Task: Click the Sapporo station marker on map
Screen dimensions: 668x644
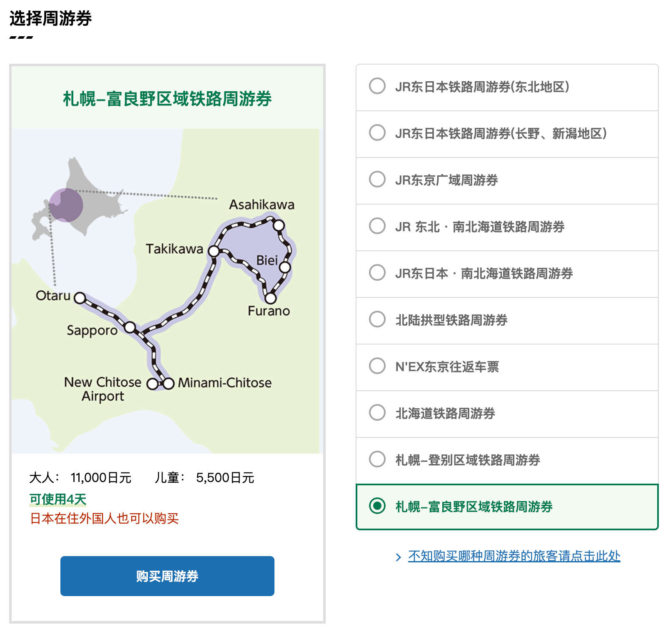Action: click(x=130, y=327)
